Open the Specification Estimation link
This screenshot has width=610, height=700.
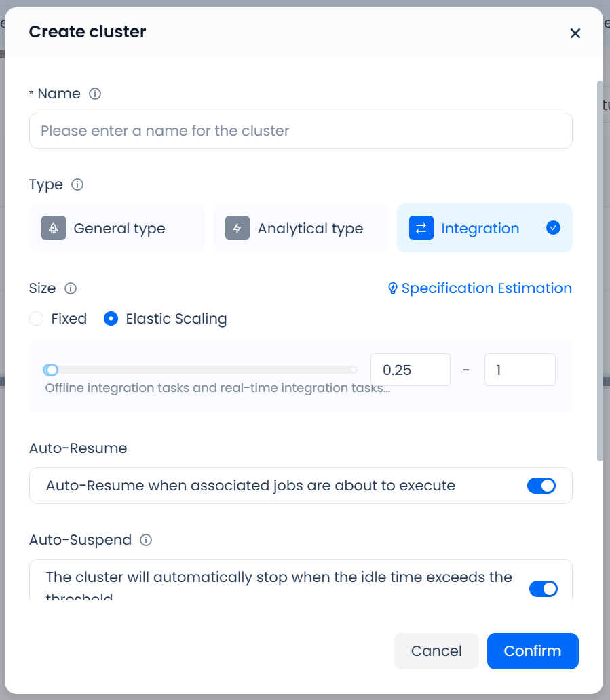point(486,288)
